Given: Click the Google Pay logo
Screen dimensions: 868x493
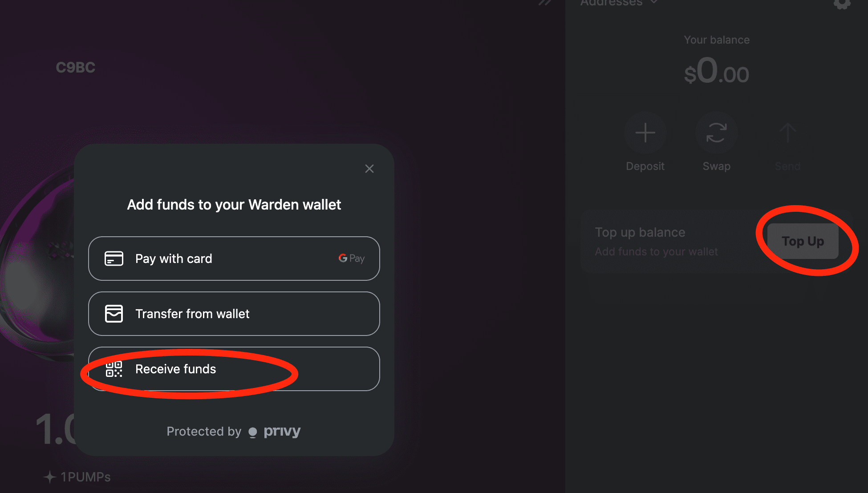Looking at the screenshot, I should point(352,258).
